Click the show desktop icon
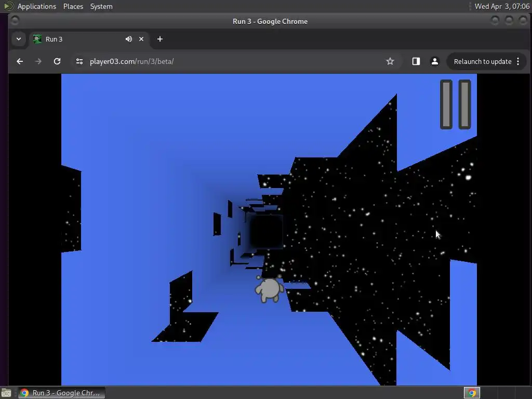Image resolution: width=532 pixels, height=399 pixels. [6, 393]
